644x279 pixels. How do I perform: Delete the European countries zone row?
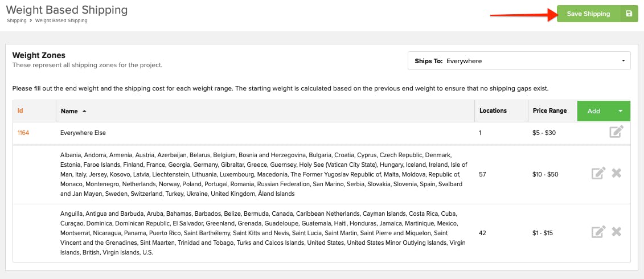[x=616, y=173]
